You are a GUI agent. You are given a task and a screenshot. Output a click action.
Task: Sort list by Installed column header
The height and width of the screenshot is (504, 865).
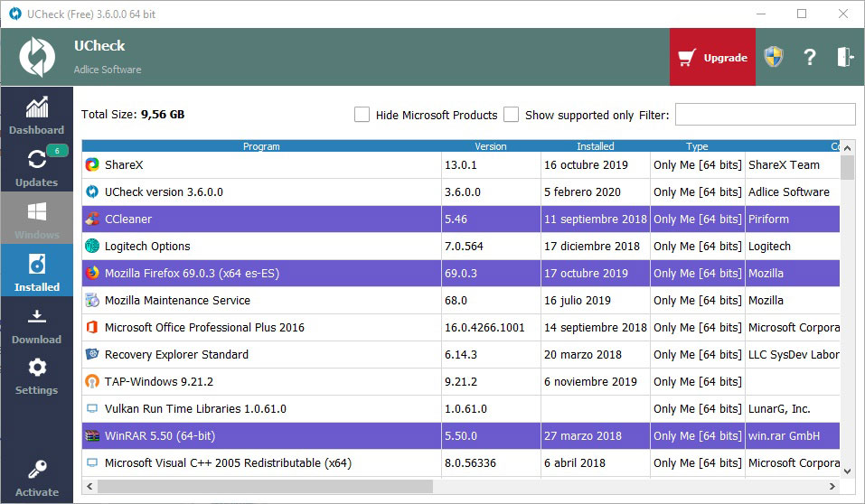pyautogui.click(x=596, y=146)
